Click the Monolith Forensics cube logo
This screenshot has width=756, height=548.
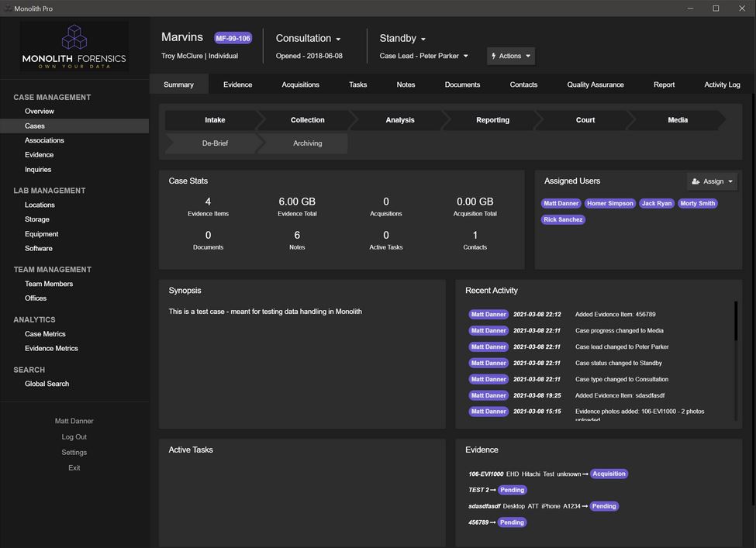coord(74,37)
